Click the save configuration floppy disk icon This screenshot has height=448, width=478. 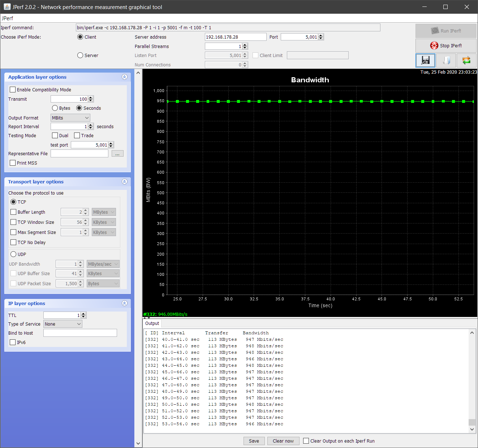coord(425,60)
